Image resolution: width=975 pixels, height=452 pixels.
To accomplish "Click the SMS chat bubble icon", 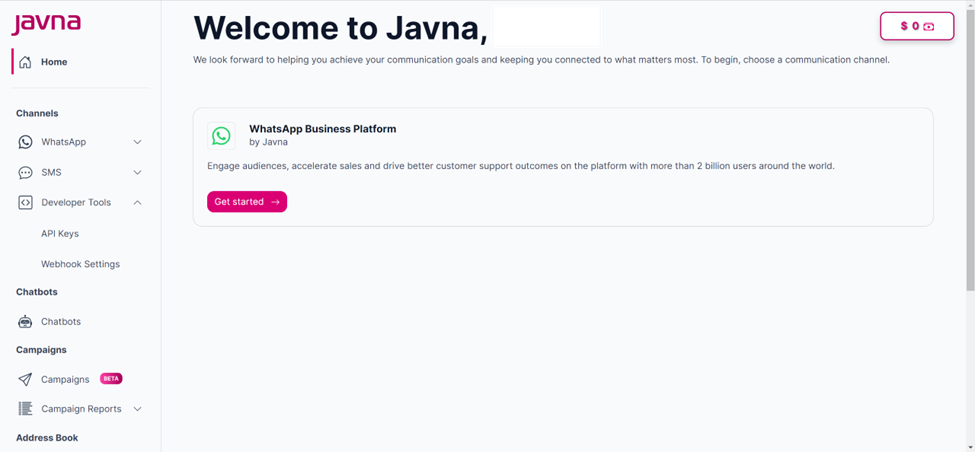I will [25, 172].
